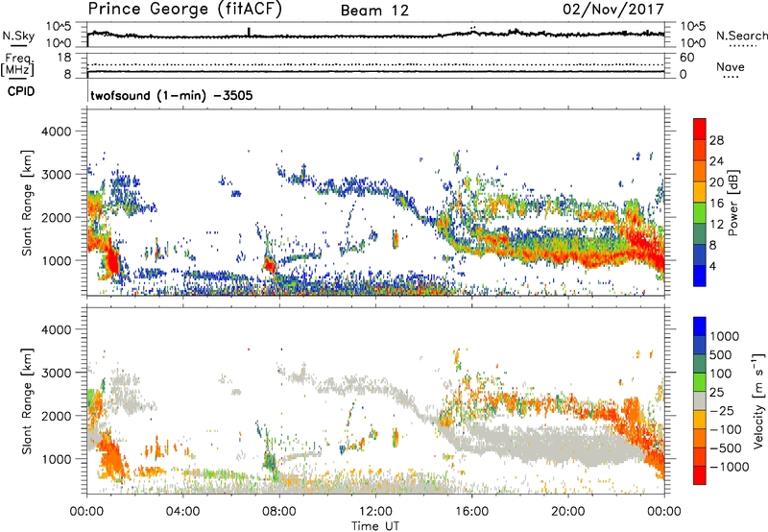The height and width of the screenshot is (532, 768).
Task: Select the Beam 12 label
Action: tap(374, 11)
